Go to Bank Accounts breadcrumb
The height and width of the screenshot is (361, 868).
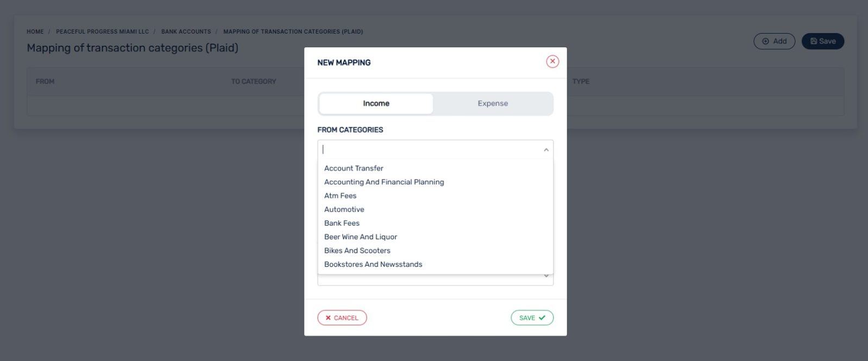[186, 32]
